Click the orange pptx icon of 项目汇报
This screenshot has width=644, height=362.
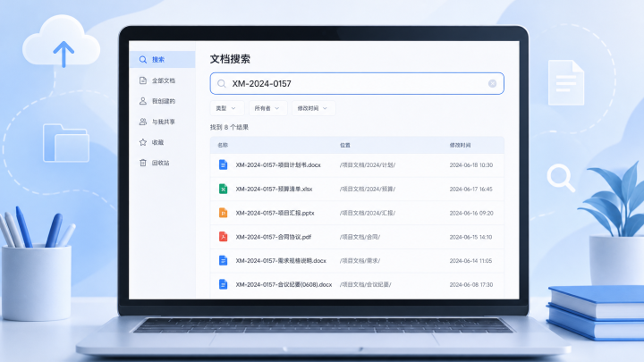[x=223, y=213]
